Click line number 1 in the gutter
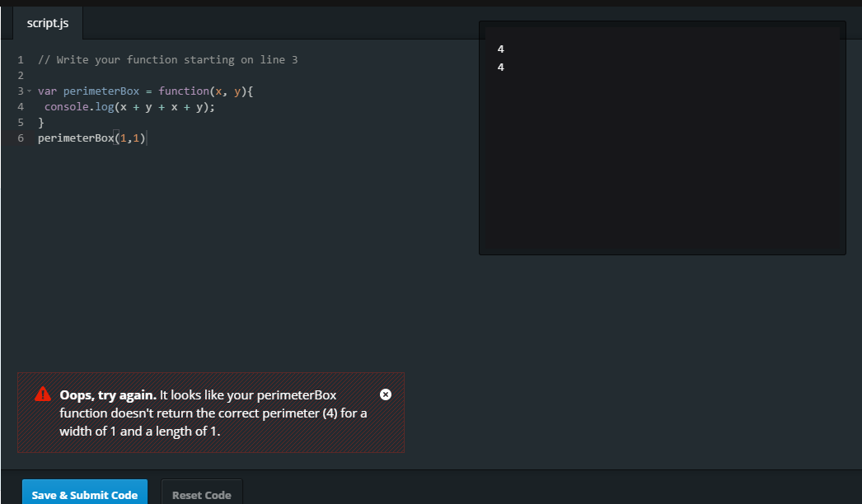The image size is (862, 504). tap(20, 60)
